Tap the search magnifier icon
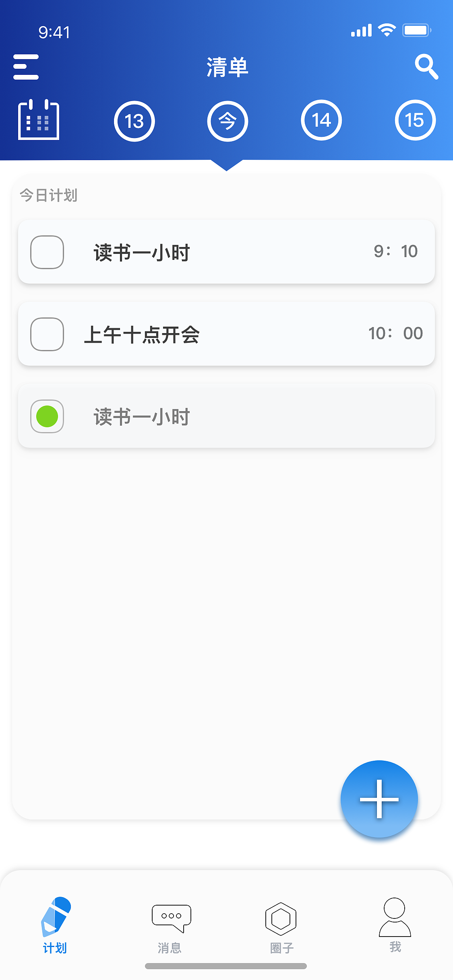This screenshot has height=980, width=453. pyautogui.click(x=426, y=67)
